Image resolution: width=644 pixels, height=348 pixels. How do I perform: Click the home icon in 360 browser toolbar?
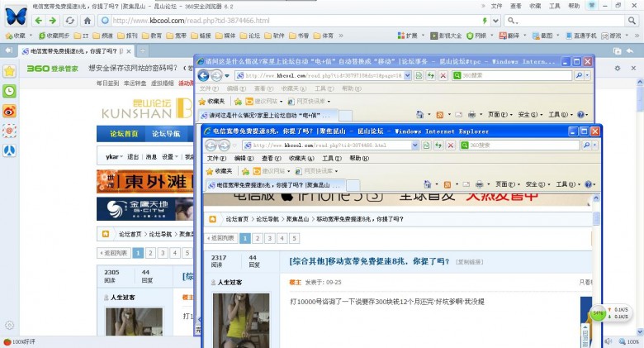click(x=88, y=20)
